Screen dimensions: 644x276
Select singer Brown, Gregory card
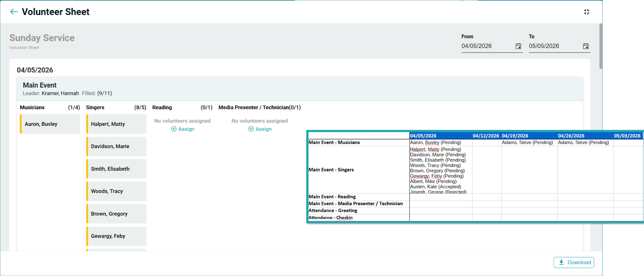116,214
